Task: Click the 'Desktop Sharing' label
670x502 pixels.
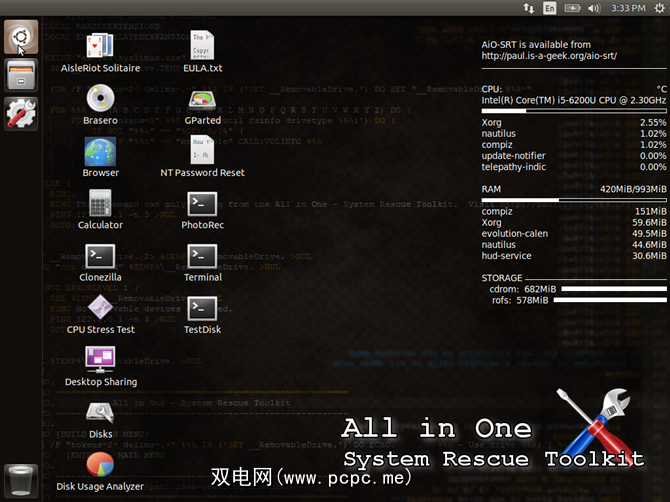Action: (x=101, y=382)
